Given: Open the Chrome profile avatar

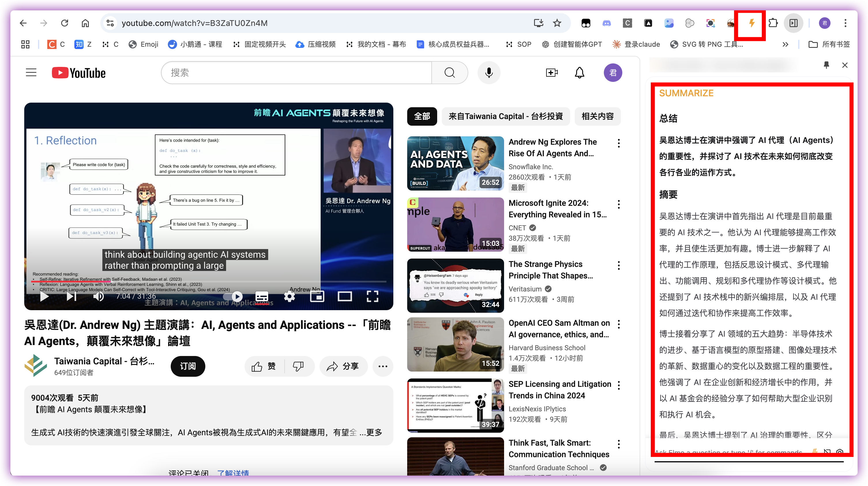Looking at the screenshot, I should coord(824,23).
